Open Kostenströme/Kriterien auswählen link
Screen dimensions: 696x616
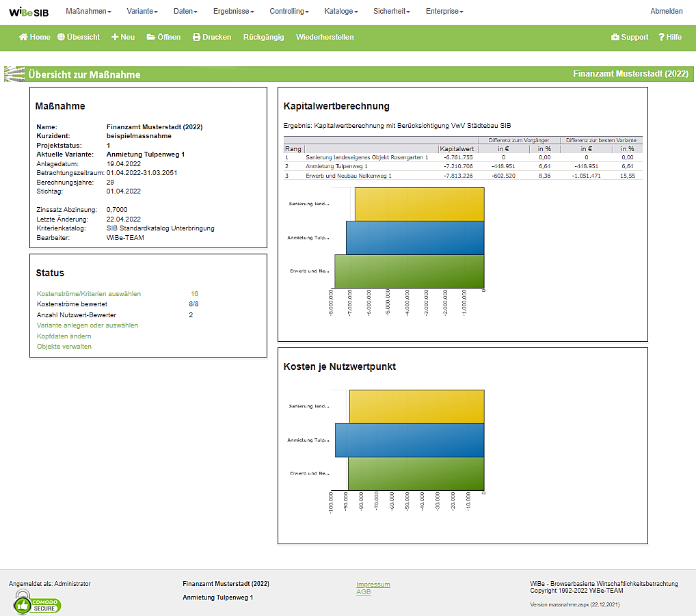click(x=89, y=294)
